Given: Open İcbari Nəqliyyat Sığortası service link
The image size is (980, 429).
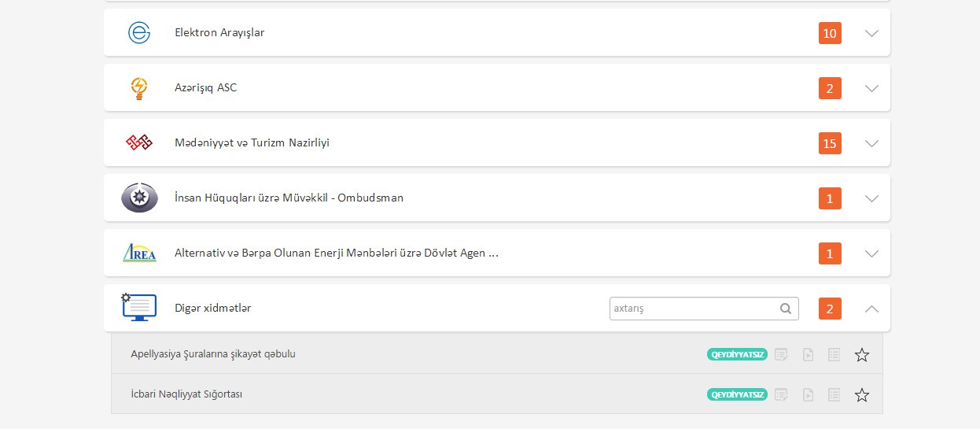Looking at the screenshot, I should (186, 394).
